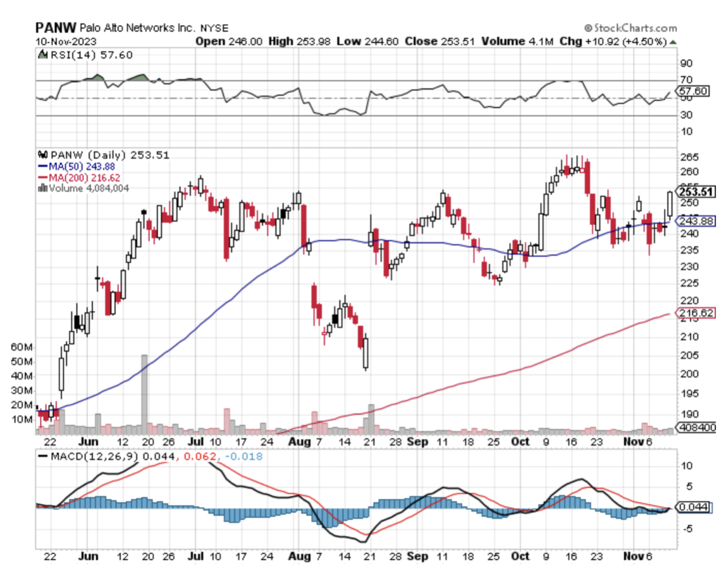Click the PANW (Daily) 253.51 legend text

110,155
